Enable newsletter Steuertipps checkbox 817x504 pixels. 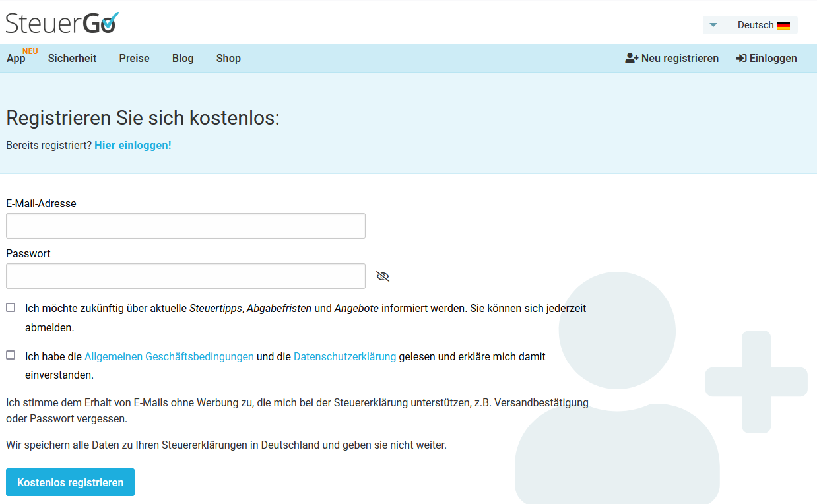tap(11, 307)
